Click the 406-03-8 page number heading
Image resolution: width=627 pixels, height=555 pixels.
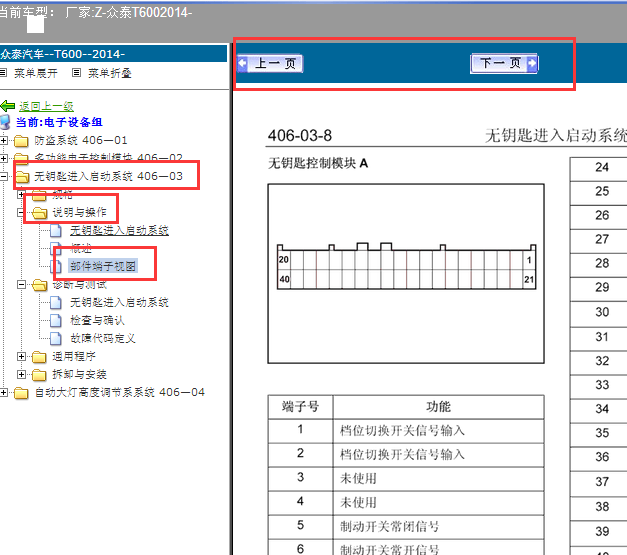(x=300, y=136)
